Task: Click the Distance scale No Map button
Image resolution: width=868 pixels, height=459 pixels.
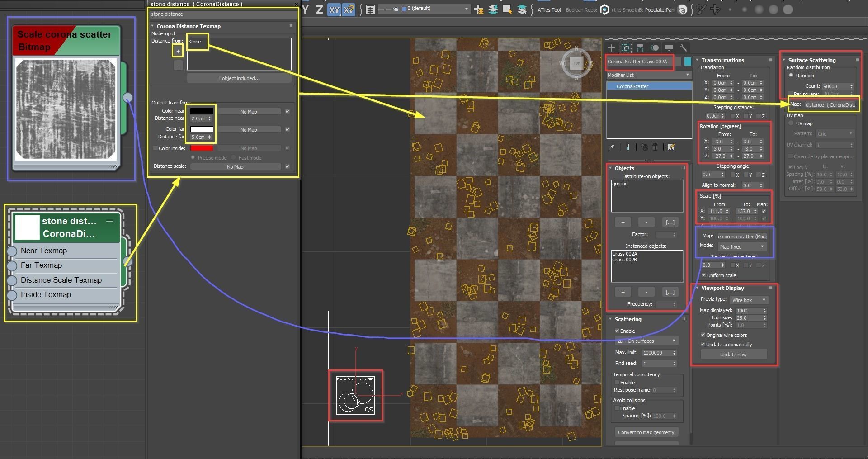Action: [x=235, y=167]
